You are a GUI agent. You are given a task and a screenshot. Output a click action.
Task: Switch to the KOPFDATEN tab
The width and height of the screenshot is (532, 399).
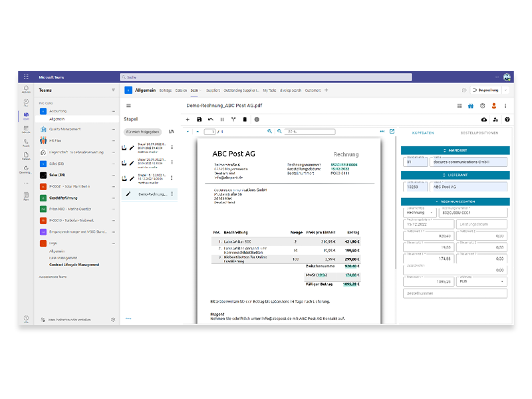click(423, 133)
